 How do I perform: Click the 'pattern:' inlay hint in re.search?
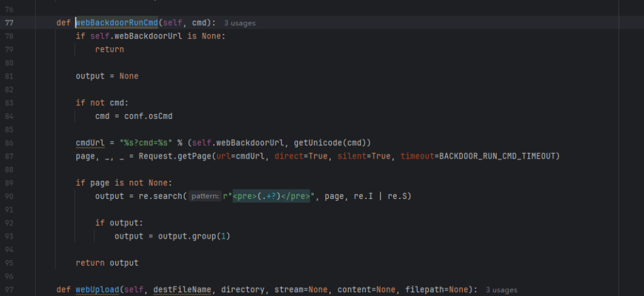tap(206, 196)
